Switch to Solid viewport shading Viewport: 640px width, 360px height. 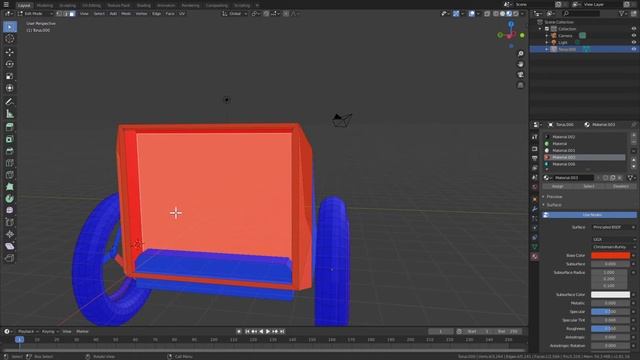pos(502,13)
